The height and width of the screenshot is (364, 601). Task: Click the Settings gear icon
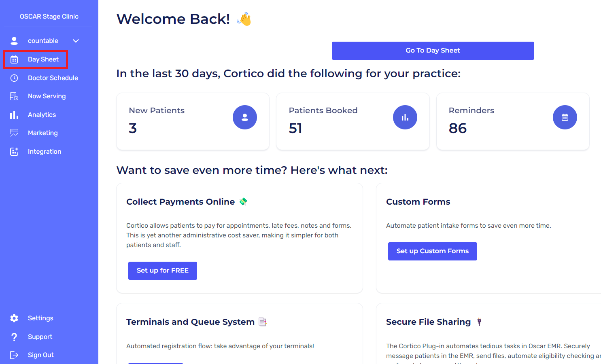click(14, 318)
